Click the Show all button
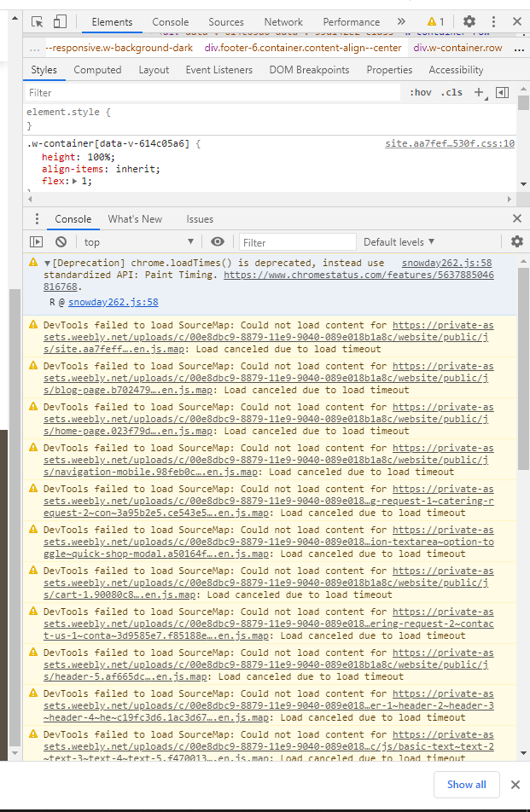Image resolution: width=530 pixels, height=812 pixels. [466, 785]
